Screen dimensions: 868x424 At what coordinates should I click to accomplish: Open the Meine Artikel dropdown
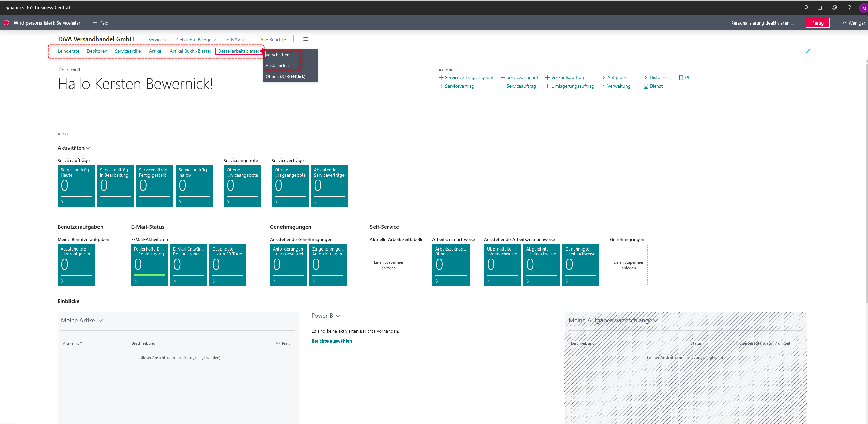click(x=100, y=320)
